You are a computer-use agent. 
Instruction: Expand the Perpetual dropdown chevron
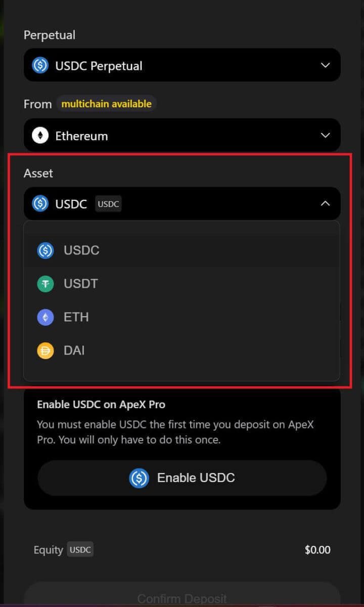click(326, 65)
